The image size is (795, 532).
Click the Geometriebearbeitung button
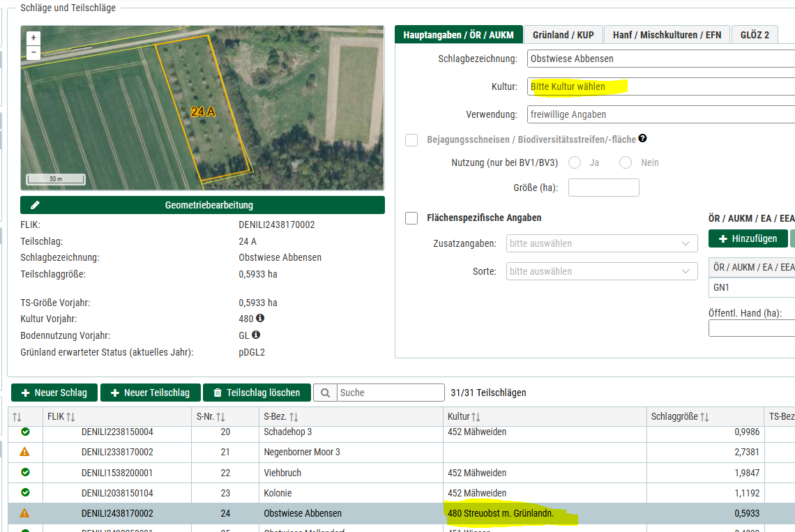202,205
